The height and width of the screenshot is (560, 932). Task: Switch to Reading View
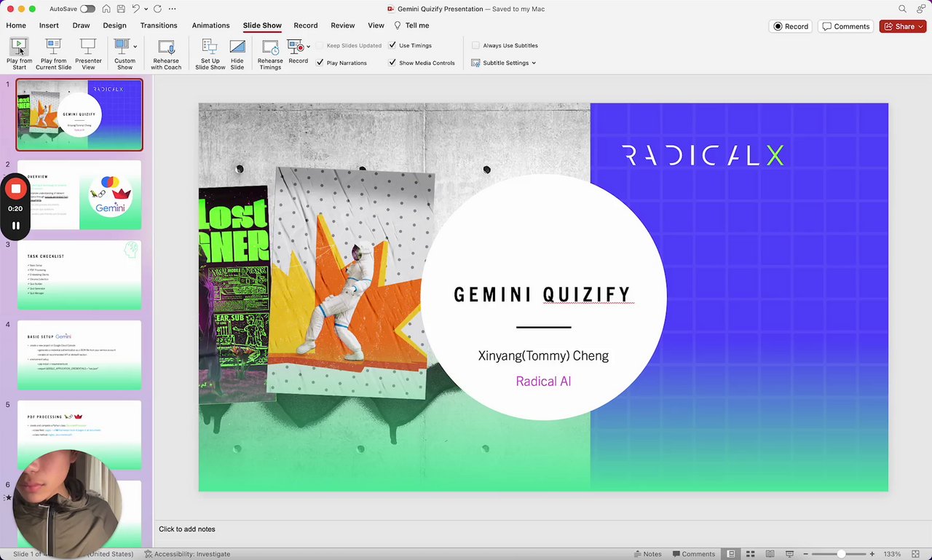[x=770, y=554]
